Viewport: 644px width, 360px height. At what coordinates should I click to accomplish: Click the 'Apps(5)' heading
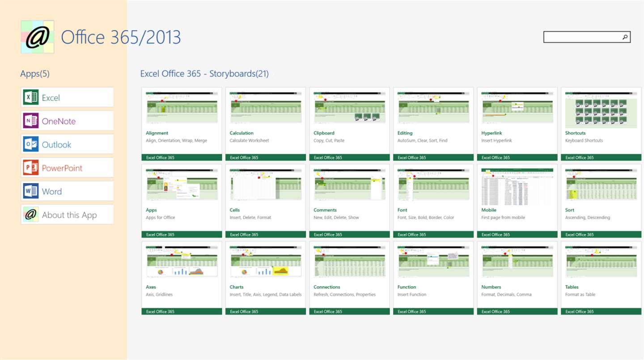tap(35, 74)
